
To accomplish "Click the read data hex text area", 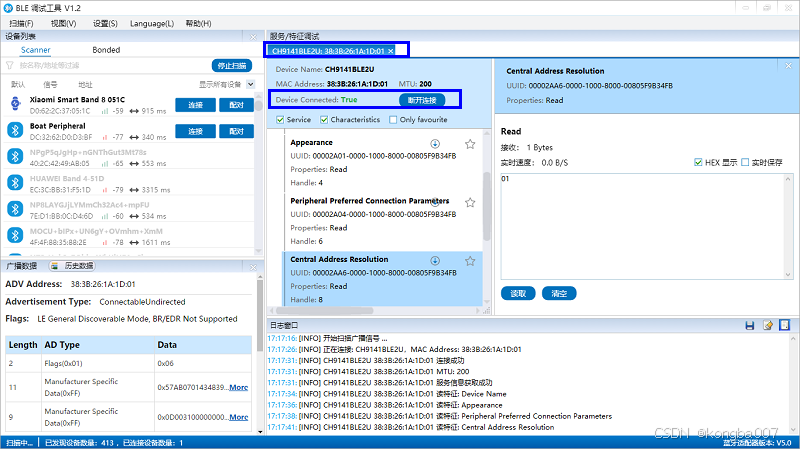I will (646, 227).
